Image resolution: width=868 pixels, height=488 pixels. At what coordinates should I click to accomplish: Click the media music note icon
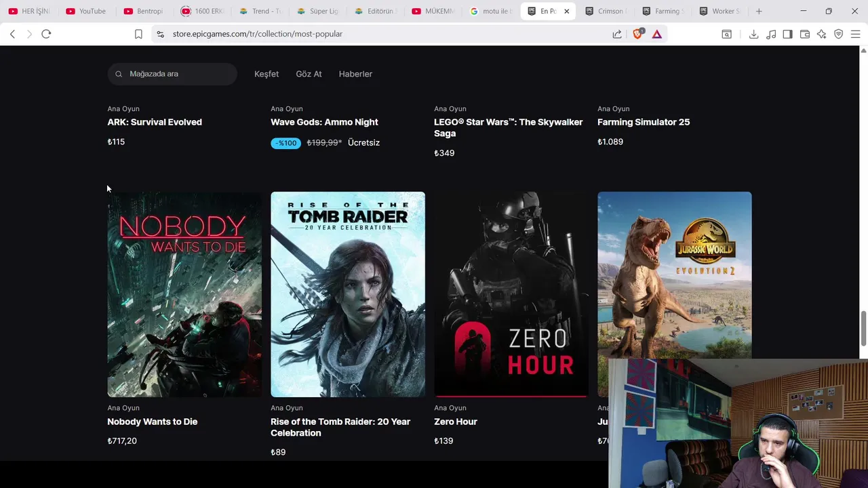pos(771,34)
